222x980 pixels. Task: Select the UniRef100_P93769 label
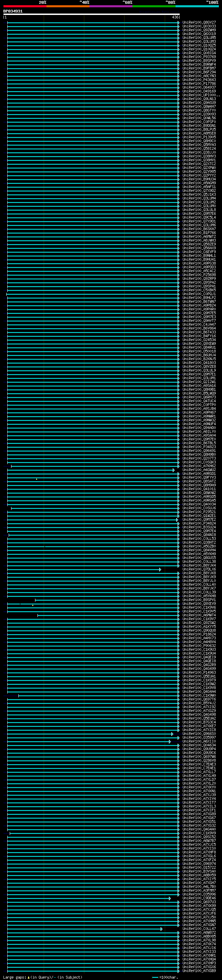(x=199, y=57)
